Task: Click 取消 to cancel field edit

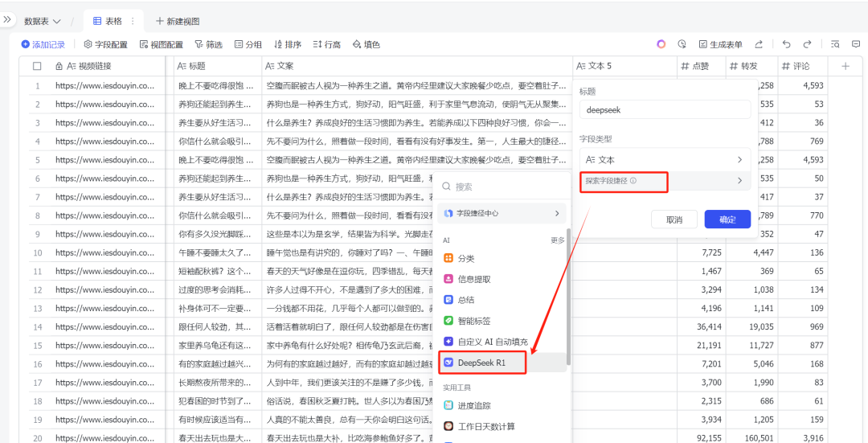Action: (674, 219)
